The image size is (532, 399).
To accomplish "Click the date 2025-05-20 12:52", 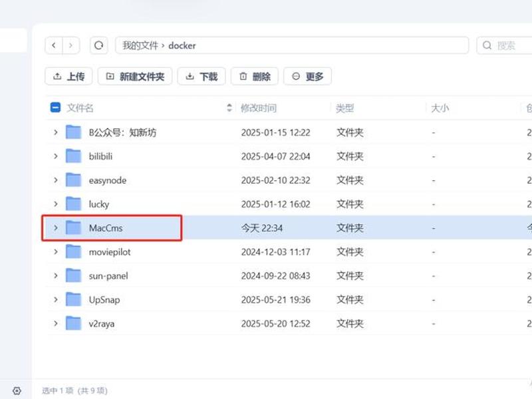I will (x=275, y=324).
